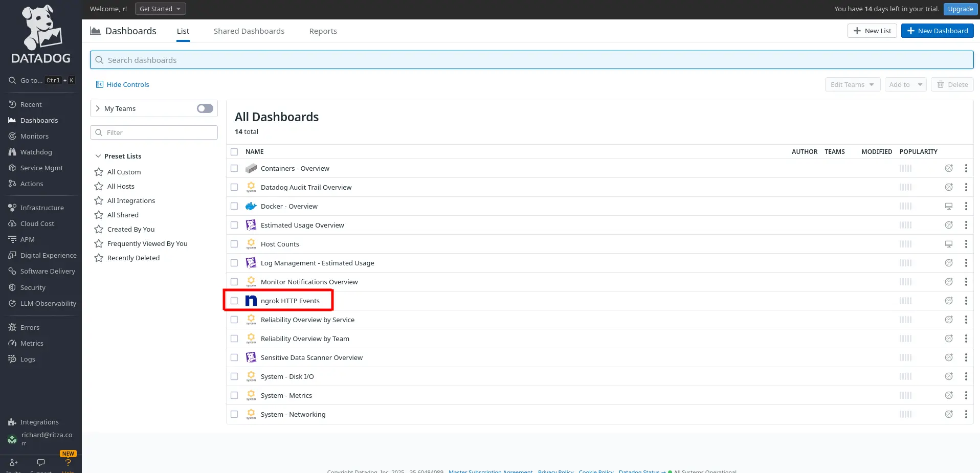This screenshot has width=980, height=473.
Task: Open the Reliability Overview by Team dashboard
Action: (305, 339)
